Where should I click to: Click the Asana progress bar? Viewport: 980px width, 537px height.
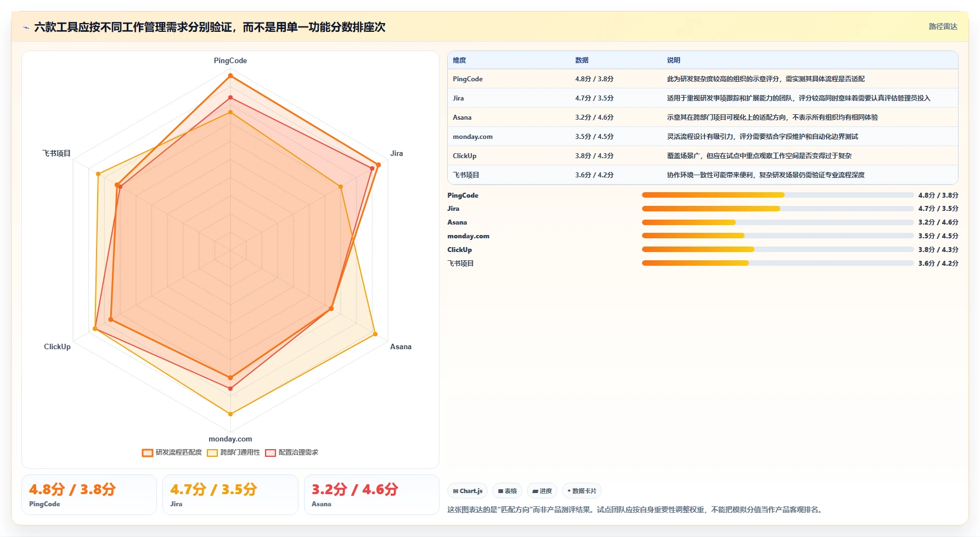tap(778, 222)
